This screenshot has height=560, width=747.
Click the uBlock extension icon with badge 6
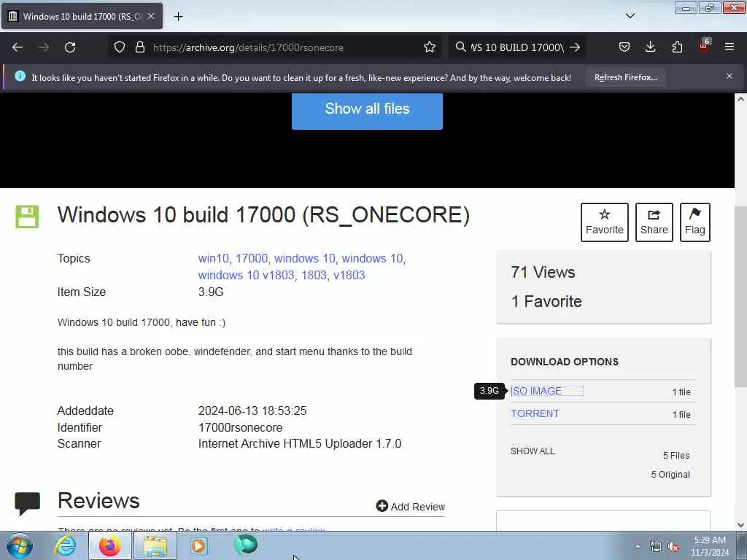click(704, 46)
